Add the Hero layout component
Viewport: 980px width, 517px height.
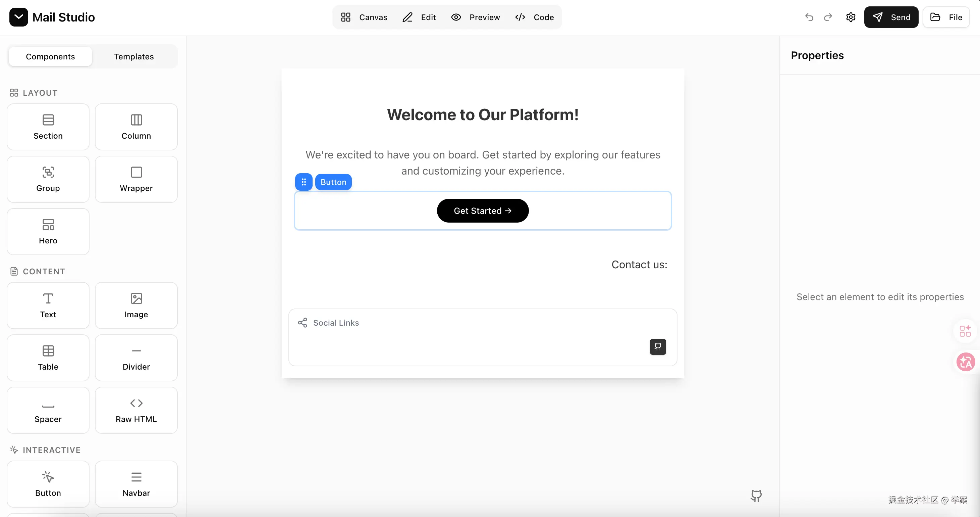[x=48, y=231]
